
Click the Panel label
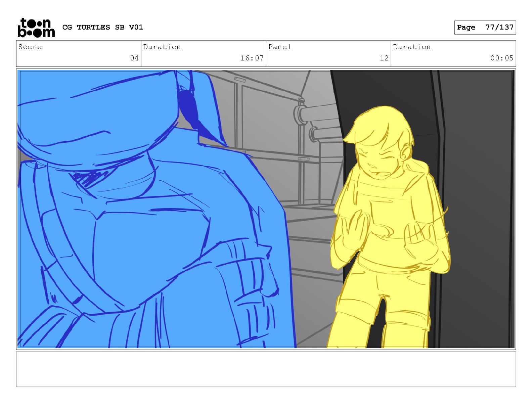click(x=280, y=47)
